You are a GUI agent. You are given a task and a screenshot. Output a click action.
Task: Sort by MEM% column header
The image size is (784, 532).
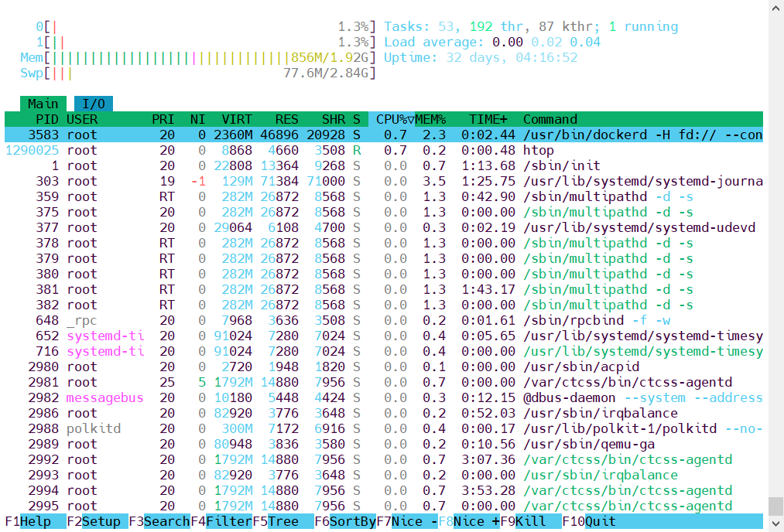click(430, 119)
